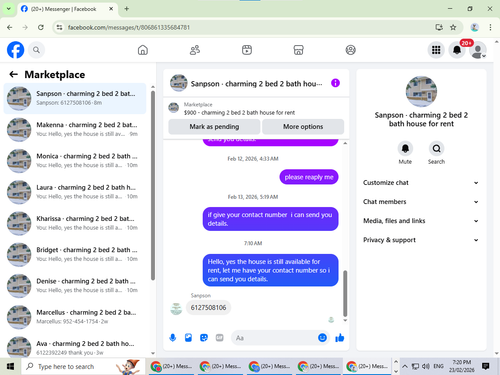Open Marcellus conversation in the list
This screenshot has width=500, height=375.
point(75,317)
